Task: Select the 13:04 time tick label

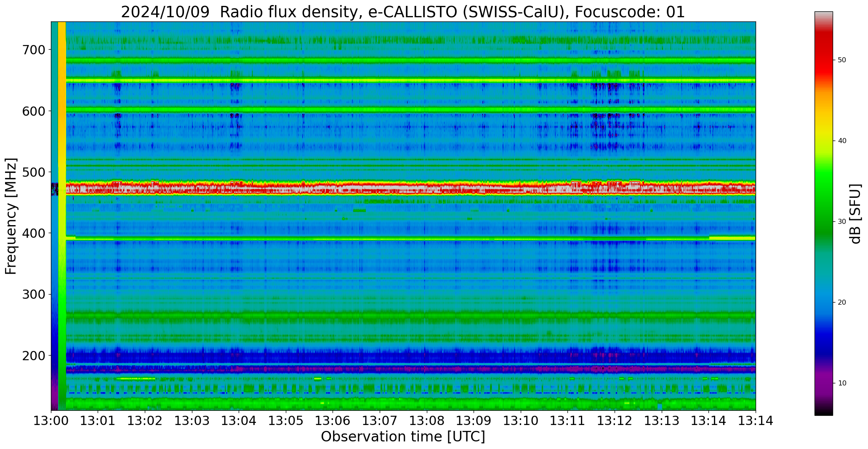Action: tap(239, 421)
